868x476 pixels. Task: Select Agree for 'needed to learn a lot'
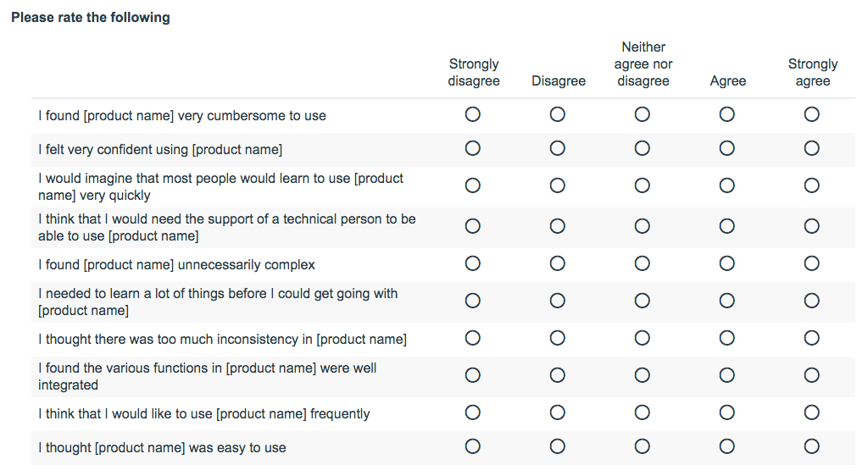coord(727,301)
